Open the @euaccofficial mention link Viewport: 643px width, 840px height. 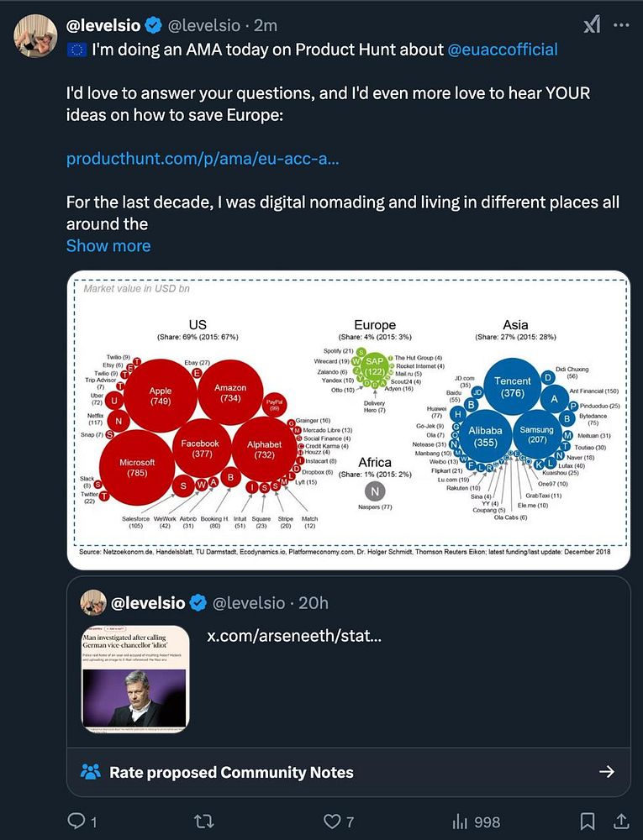(x=503, y=50)
